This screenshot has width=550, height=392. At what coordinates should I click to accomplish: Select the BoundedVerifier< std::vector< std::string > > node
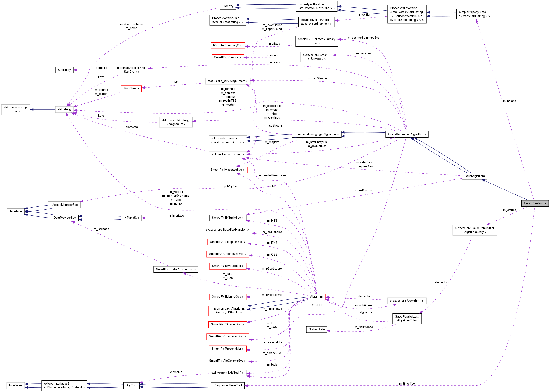click(x=317, y=22)
